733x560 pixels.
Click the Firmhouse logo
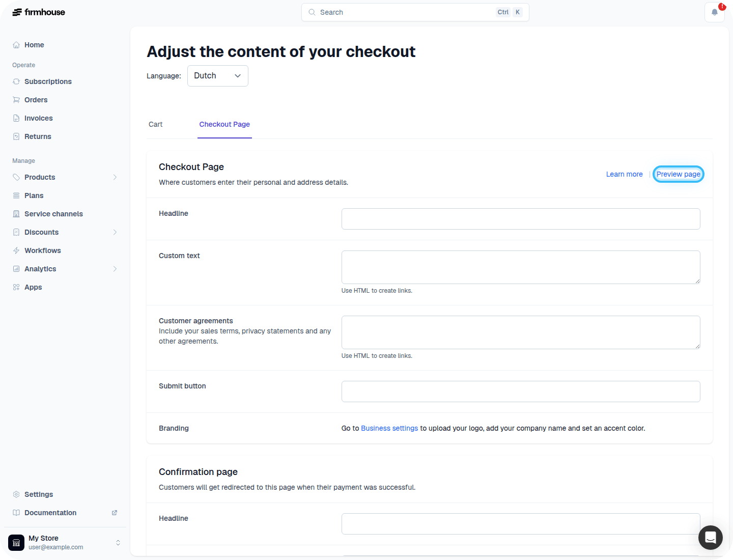click(39, 12)
